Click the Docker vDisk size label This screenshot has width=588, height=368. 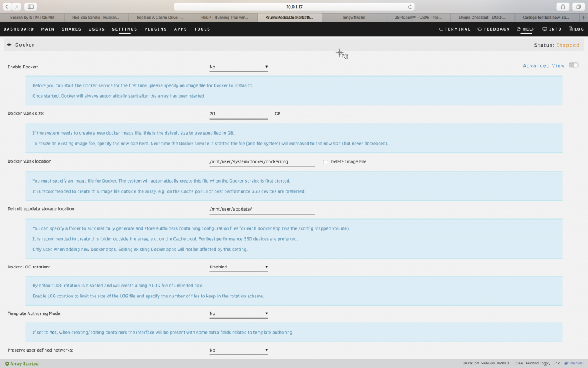tap(26, 114)
